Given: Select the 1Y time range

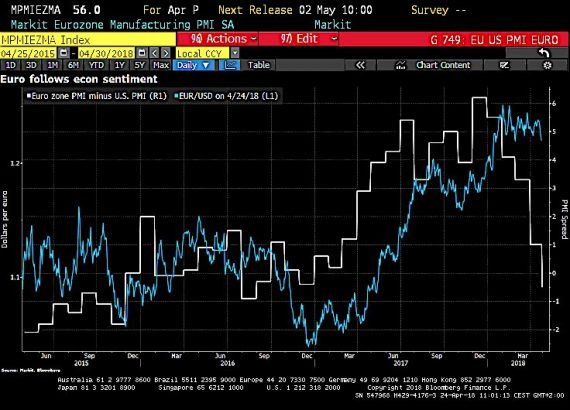Looking at the screenshot, I should [119, 65].
